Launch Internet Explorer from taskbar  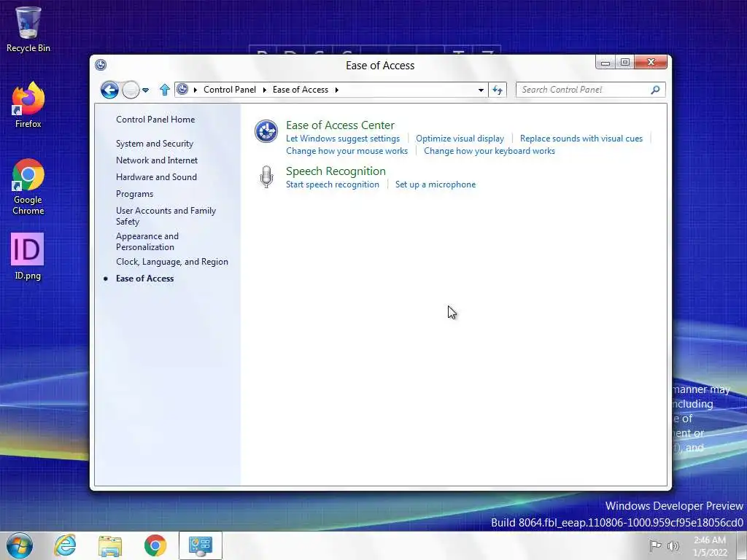[65, 545]
